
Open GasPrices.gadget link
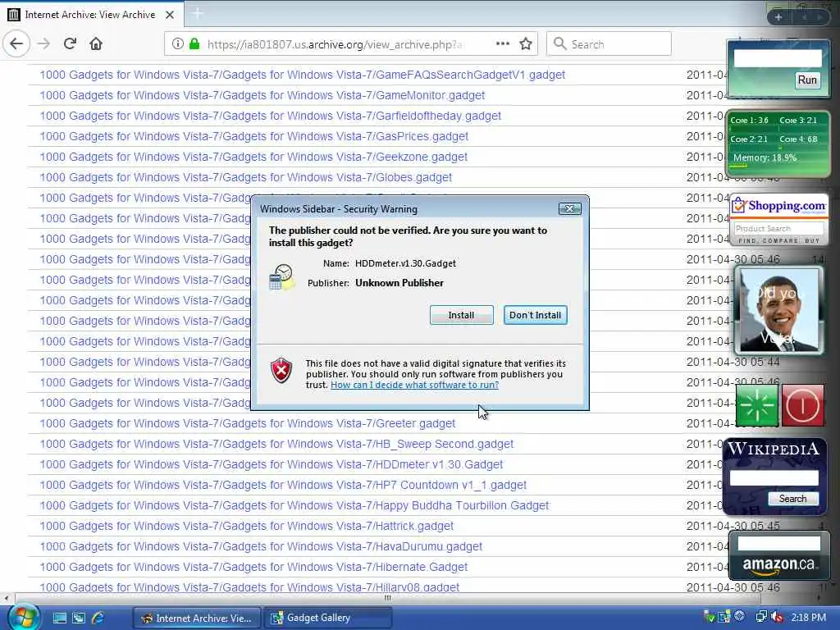pyautogui.click(x=254, y=137)
